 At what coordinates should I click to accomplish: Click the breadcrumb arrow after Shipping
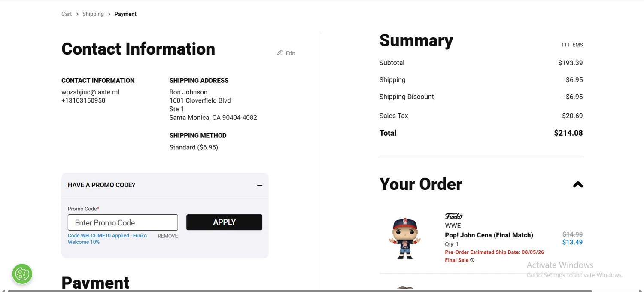pyautogui.click(x=109, y=14)
